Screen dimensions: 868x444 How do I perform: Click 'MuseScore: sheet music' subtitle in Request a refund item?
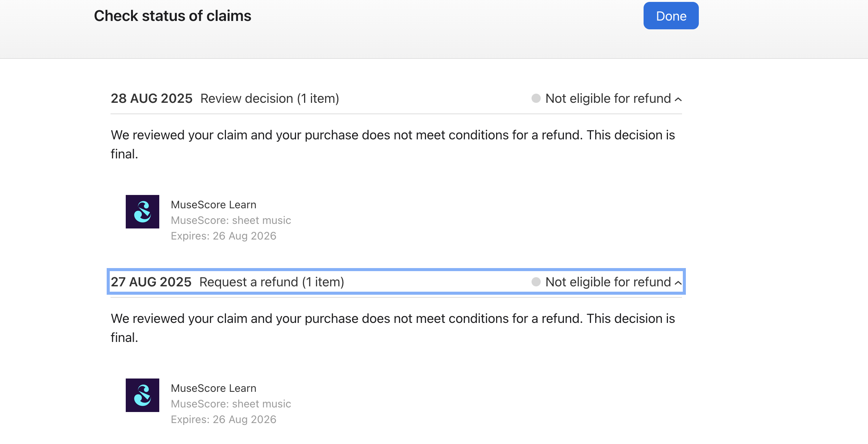tap(231, 404)
